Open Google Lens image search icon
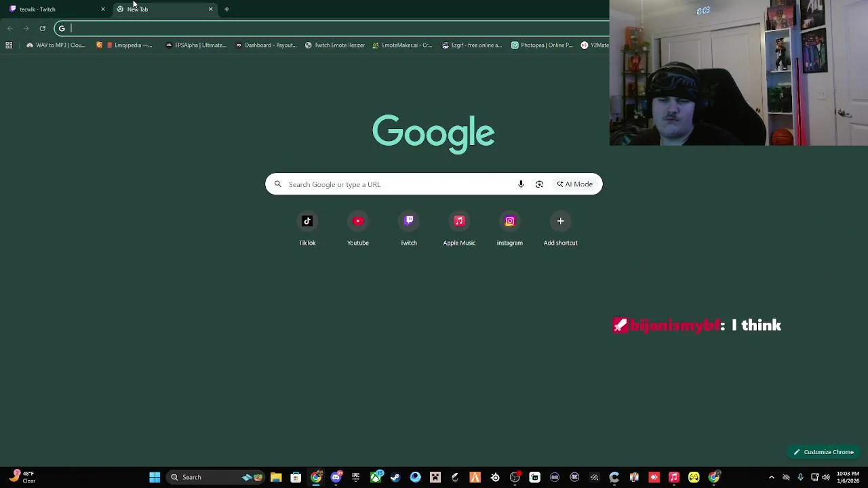 [x=539, y=184]
